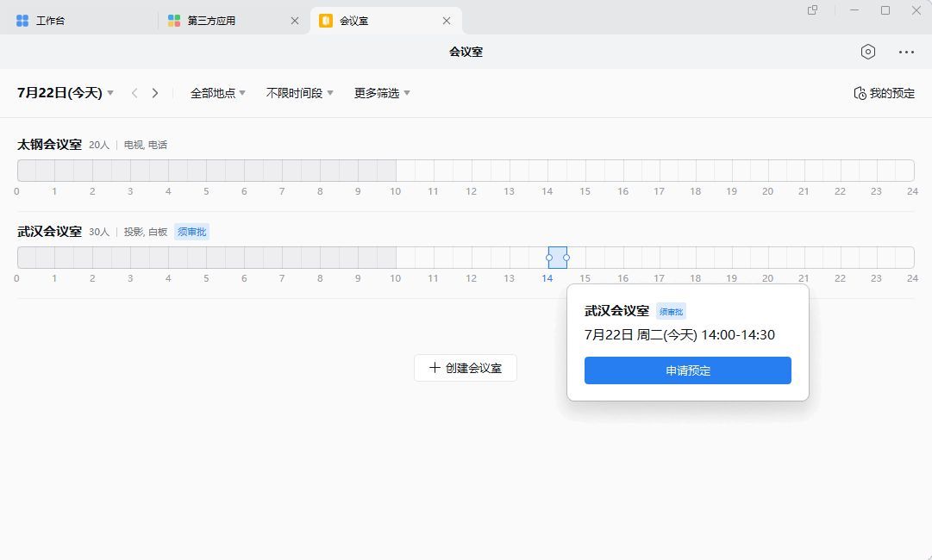Select the 16:00 slot in 太钢会议室 timeline
The image size is (932, 560).
(x=632, y=171)
